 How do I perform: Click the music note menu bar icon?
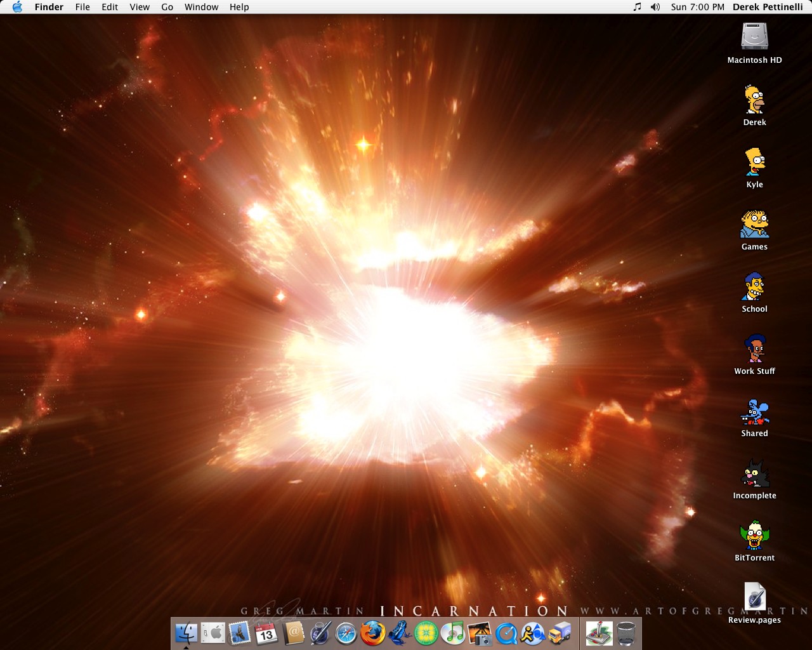pos(637,7)
